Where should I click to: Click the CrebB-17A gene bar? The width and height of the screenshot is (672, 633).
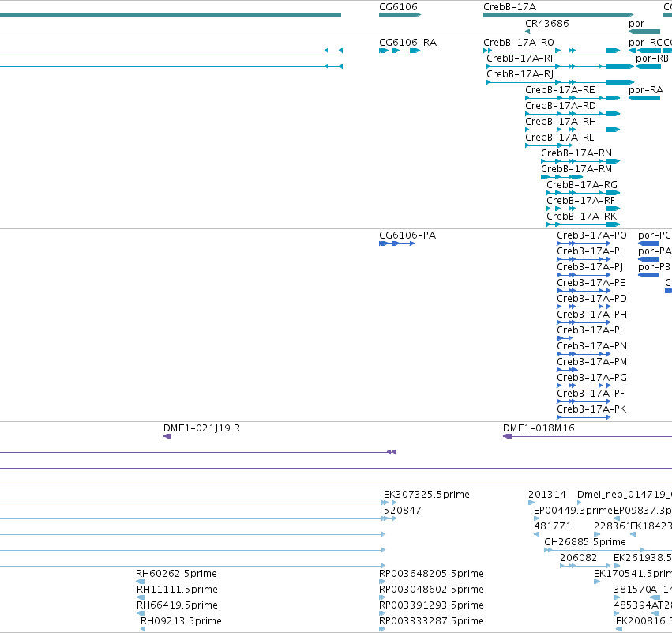click(558, 15)
